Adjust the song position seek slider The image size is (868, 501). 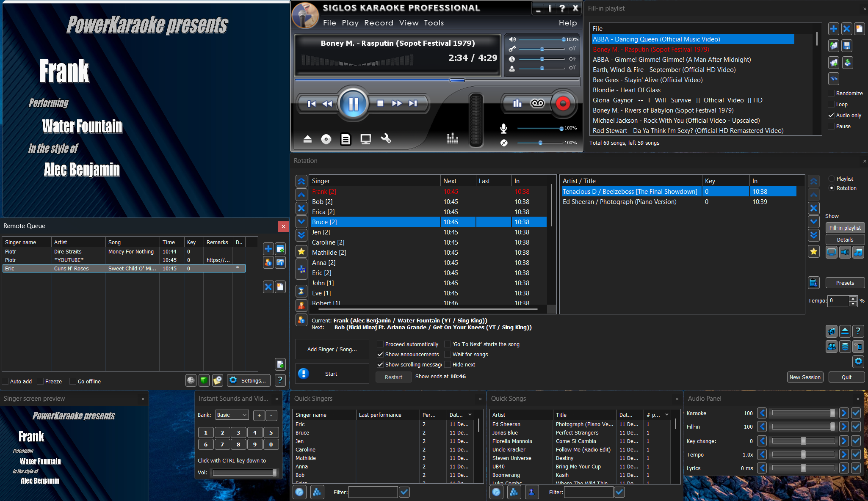click(x=457, y=80)
